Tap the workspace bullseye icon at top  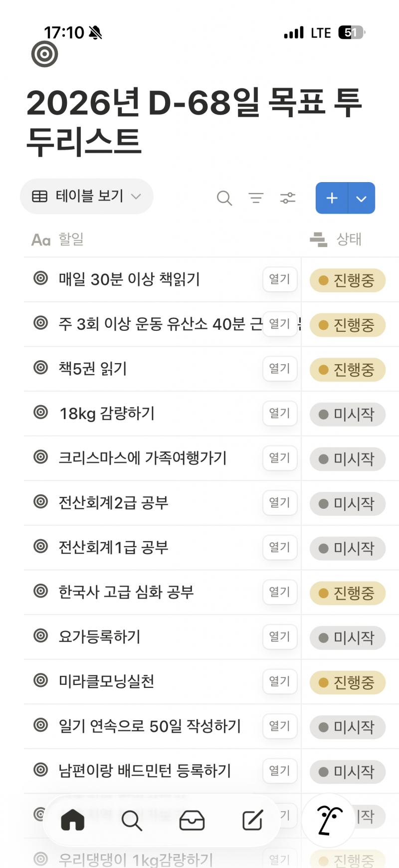(x=44, y=53)
